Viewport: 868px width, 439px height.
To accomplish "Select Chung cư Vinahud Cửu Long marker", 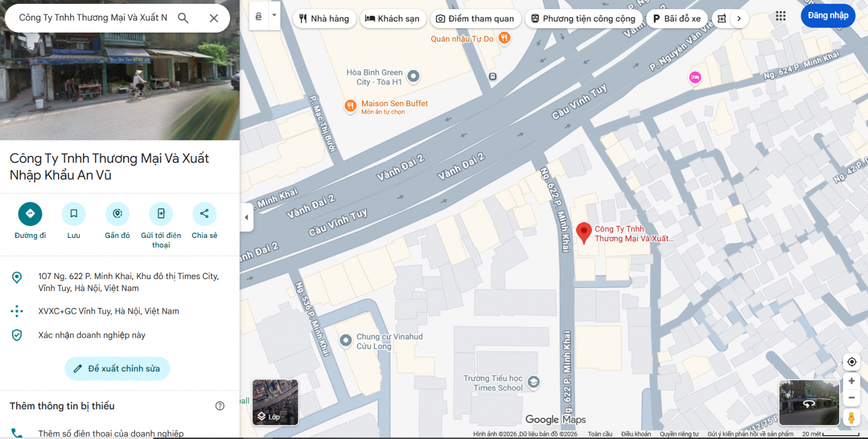I will click(346, 340).
